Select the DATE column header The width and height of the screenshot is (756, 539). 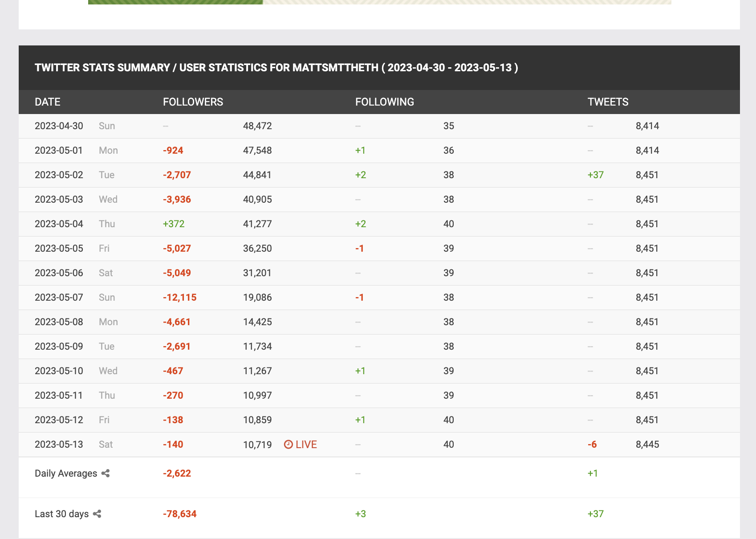[48, 102]
